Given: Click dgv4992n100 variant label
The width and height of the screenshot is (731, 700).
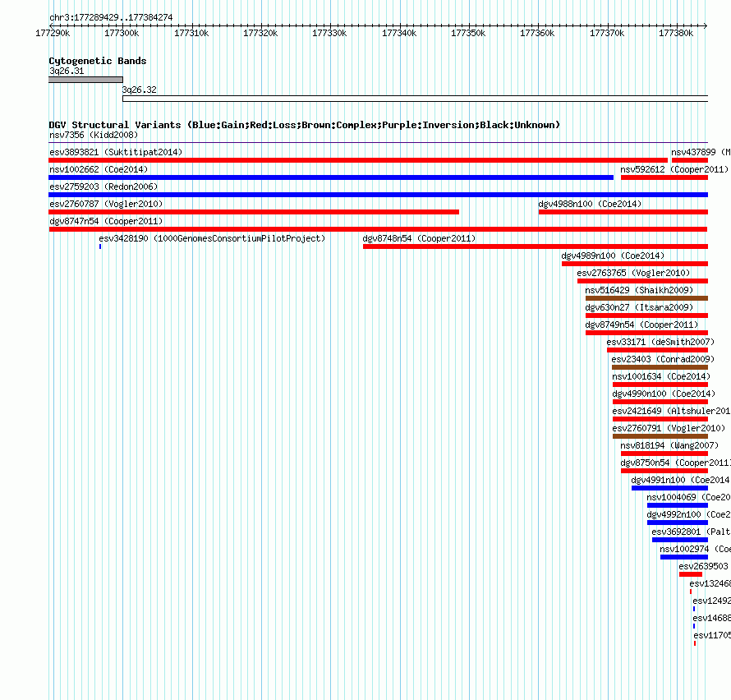Looking at the screenshot, I should click(x=688, y=514).
